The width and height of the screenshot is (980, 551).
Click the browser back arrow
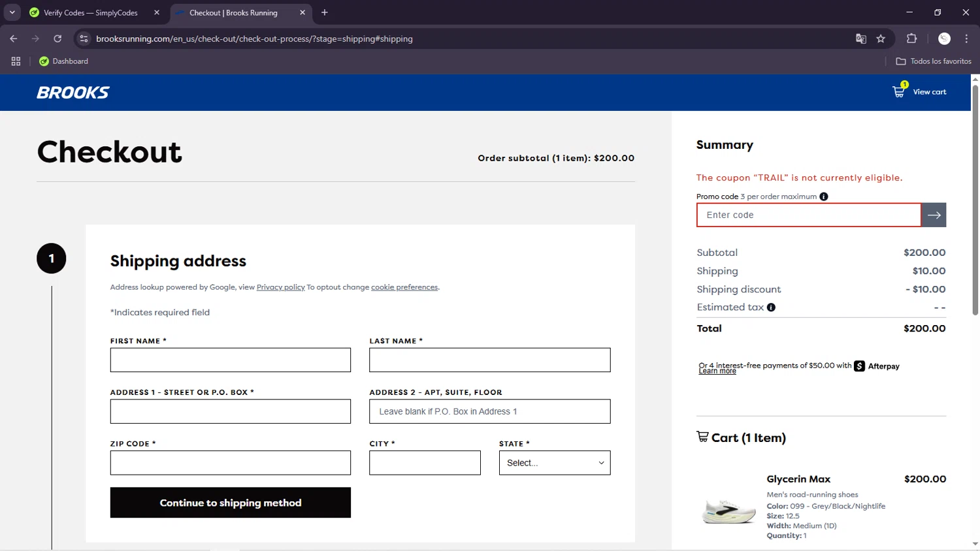(x=14, y=39)
